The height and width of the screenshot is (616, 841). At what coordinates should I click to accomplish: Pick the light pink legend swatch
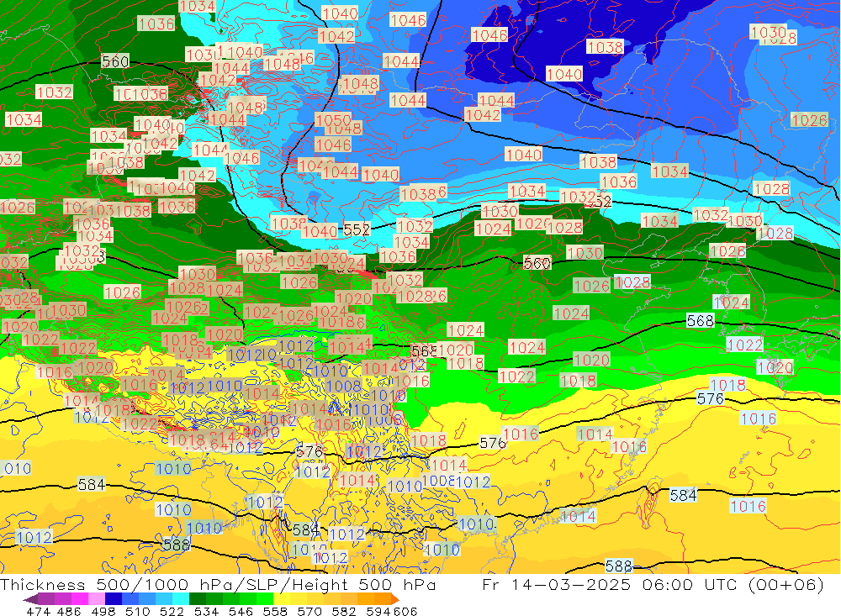[97, 599]
